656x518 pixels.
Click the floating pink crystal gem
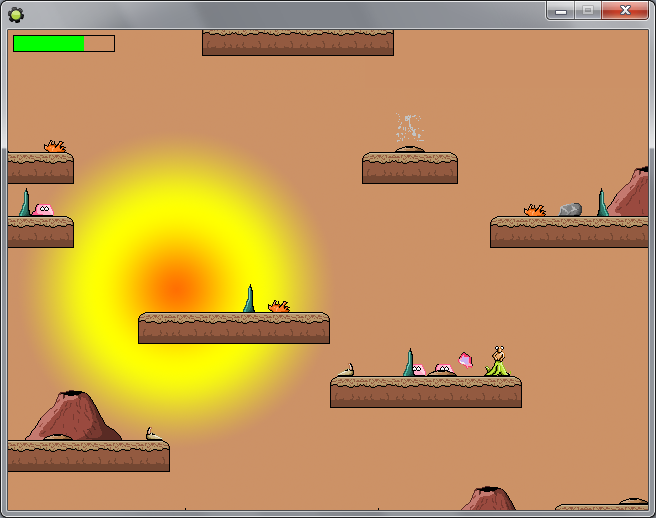465,359
